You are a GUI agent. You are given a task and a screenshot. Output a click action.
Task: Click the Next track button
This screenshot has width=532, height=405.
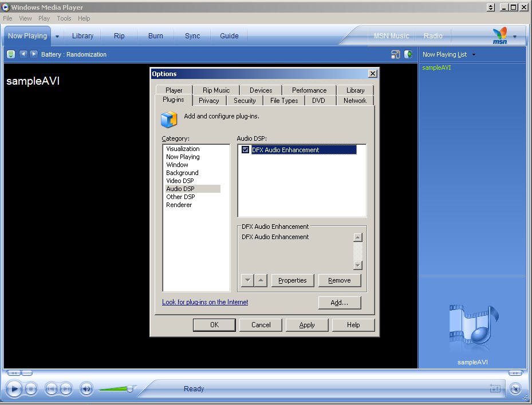point(66,389)
